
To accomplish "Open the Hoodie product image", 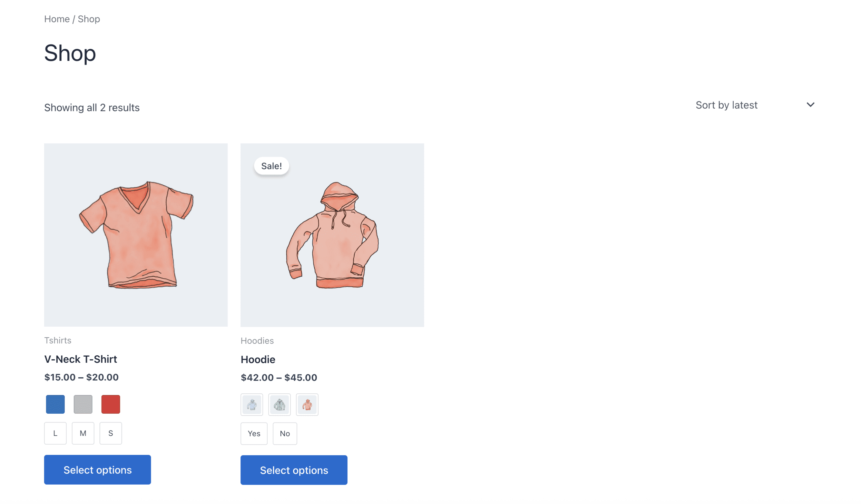I will click(332, 234).
